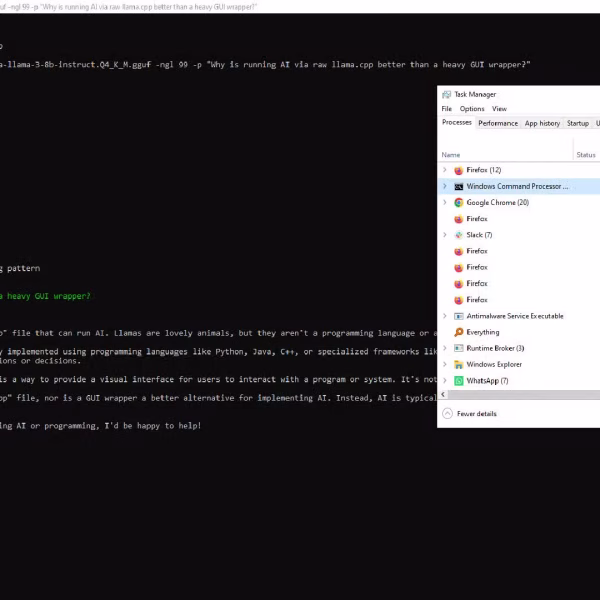This screenshot has width=600, height=600.
Task: Expand the Slack (7) process group
Action: click(x=445, y=235)
